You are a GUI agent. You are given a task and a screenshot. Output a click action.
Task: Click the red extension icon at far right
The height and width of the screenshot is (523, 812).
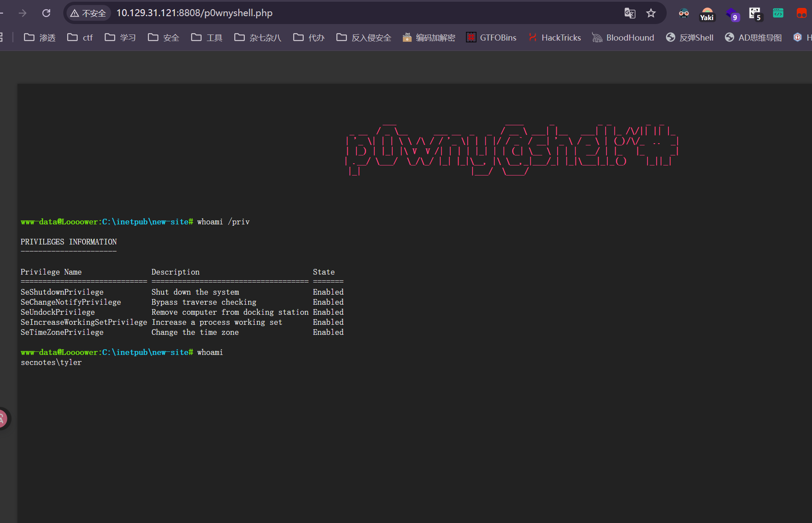[801, 13]
